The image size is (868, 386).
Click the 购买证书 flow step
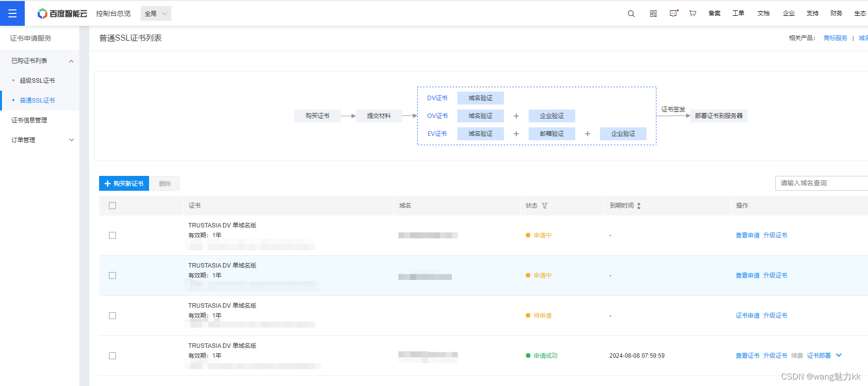tap(318, 116)
